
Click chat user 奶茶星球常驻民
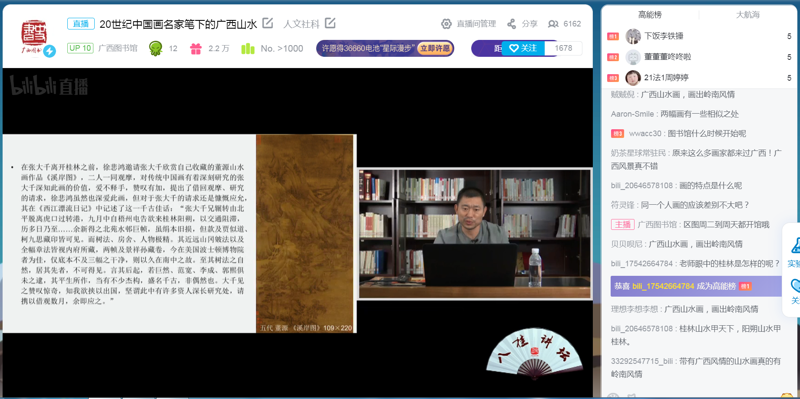point(639,153)
